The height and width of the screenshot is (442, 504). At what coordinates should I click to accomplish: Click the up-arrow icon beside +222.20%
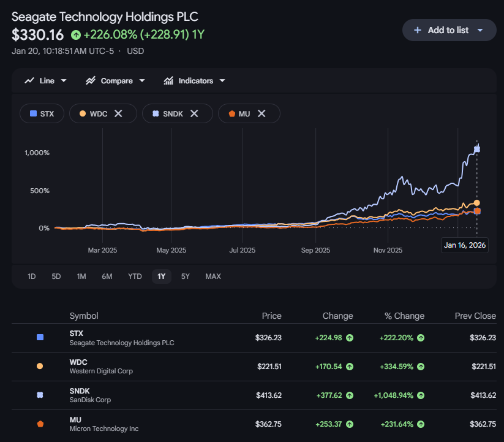[x=421, y=338]
